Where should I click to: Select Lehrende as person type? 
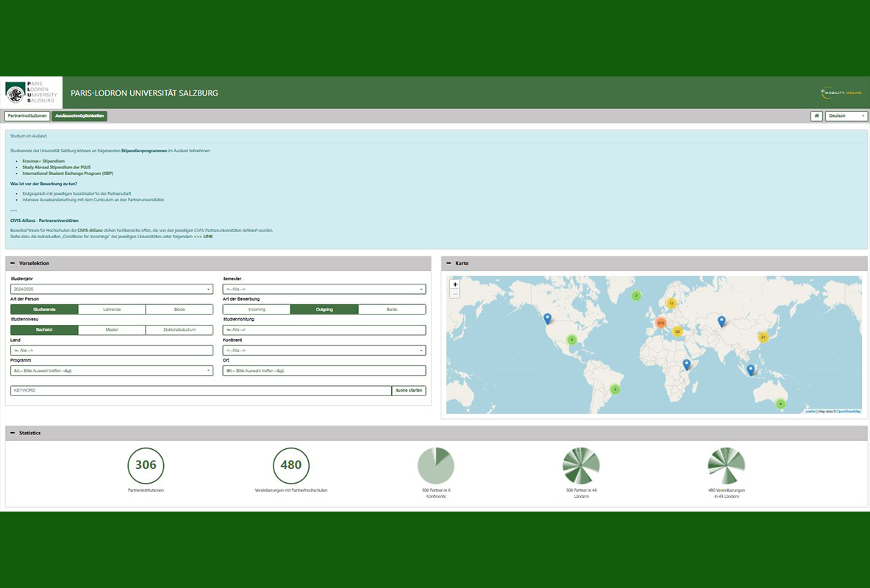[112, 309]
